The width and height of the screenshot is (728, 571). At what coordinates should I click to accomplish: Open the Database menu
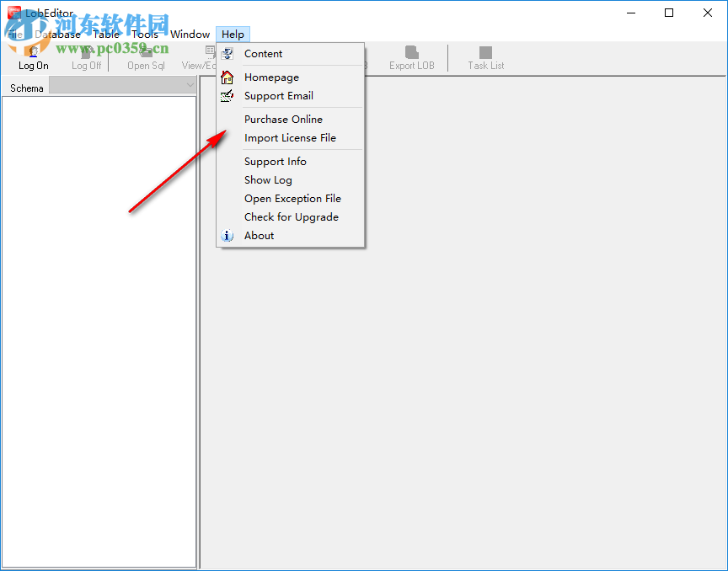[57, 34]
